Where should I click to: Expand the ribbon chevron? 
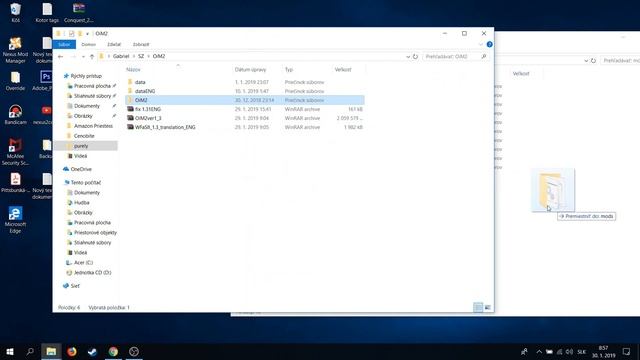click(x=481, y=44)
